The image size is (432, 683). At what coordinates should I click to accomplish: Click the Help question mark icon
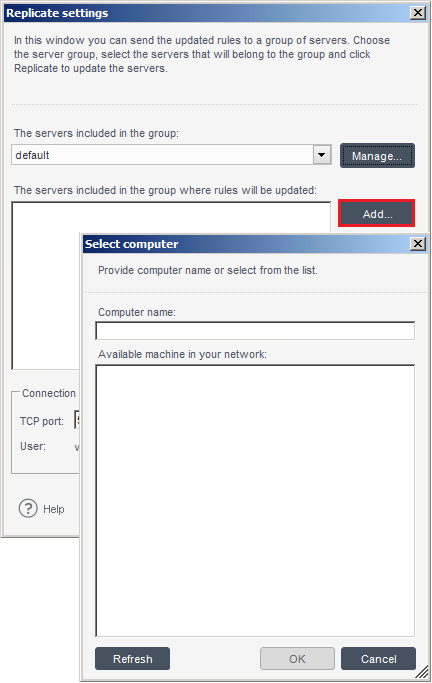(28, 508)
